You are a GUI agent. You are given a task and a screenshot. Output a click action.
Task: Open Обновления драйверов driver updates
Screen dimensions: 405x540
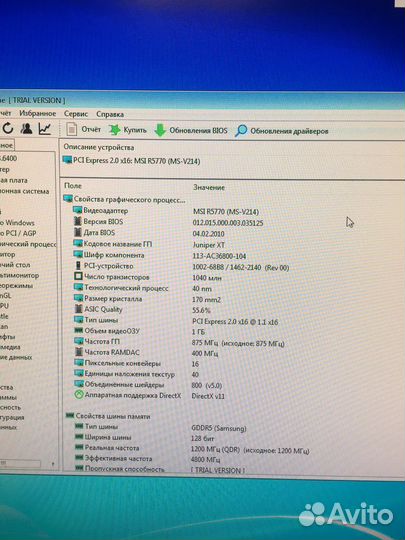282,131
